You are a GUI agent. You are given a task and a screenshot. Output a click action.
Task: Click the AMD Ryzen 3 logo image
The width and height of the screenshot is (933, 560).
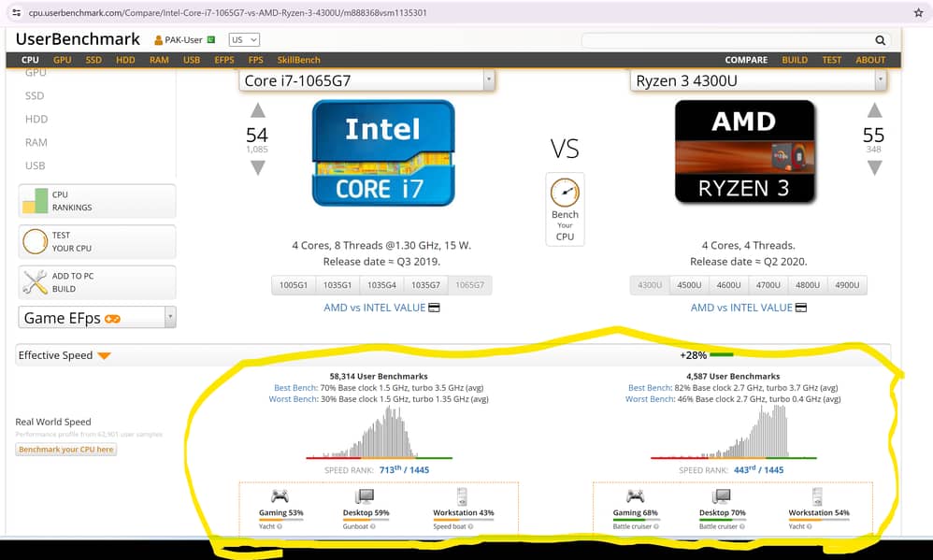tap(745, 152)
